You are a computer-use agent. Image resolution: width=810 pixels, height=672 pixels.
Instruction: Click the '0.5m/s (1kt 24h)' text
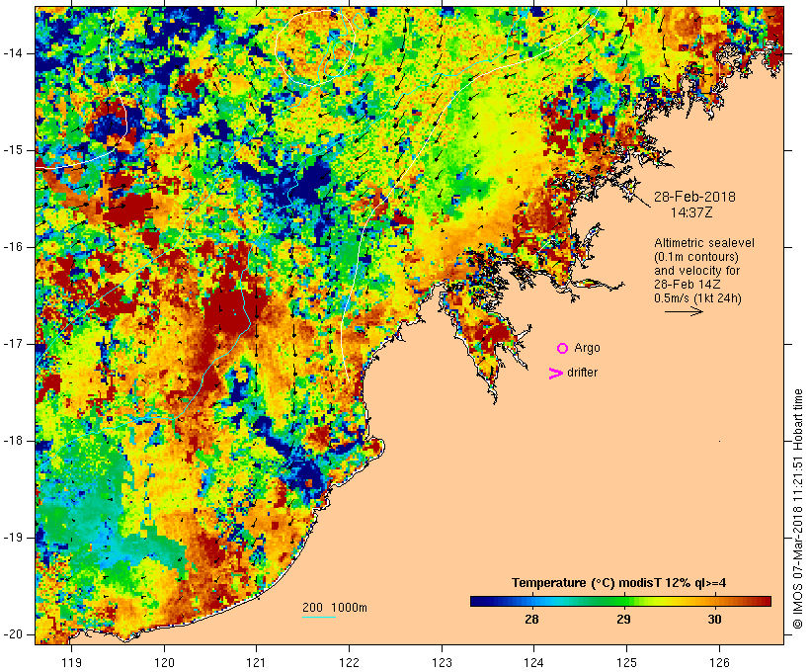click(x=697, y=298)
